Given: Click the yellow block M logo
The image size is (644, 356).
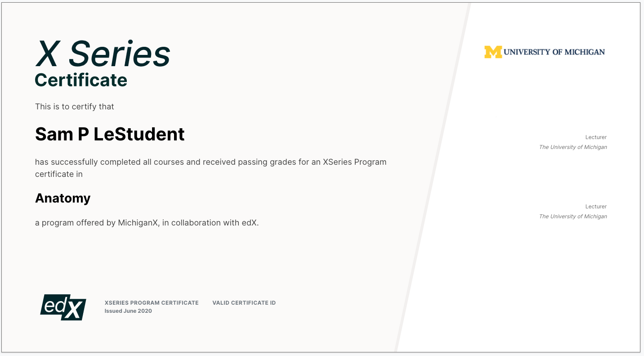Looking at the screenshot, I should 493,52.
